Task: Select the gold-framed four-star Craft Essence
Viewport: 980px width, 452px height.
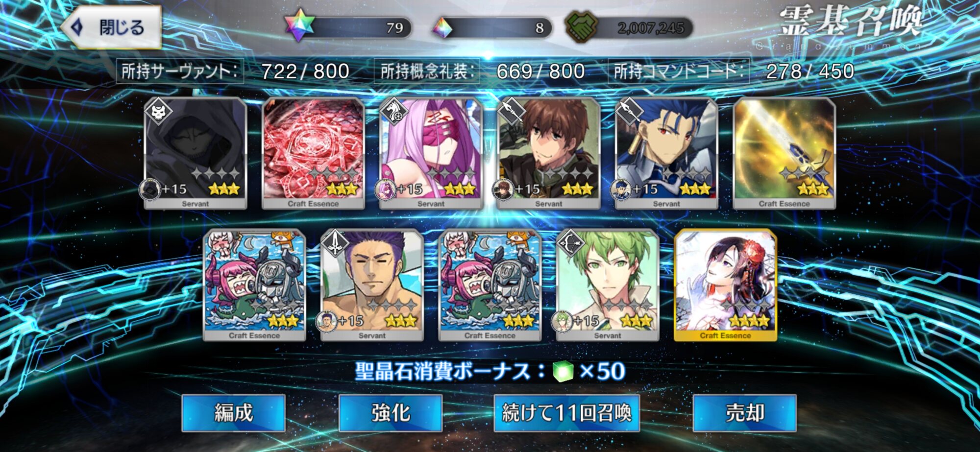Action: tap(725, 285)
